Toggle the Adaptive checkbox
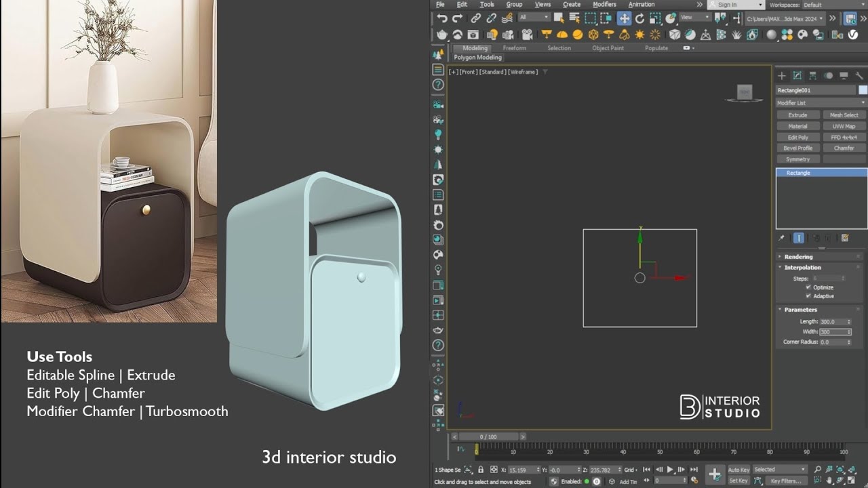Viewport: 868px width, 488px height. click(x=808, y=296)
